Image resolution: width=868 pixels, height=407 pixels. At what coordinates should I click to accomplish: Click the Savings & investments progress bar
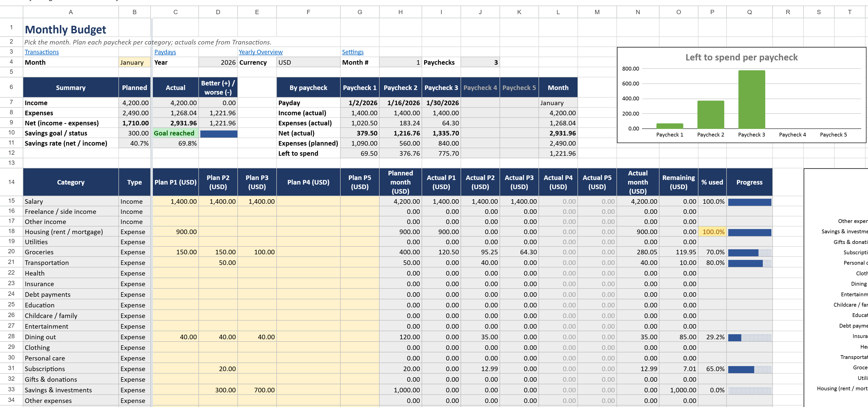749,391
